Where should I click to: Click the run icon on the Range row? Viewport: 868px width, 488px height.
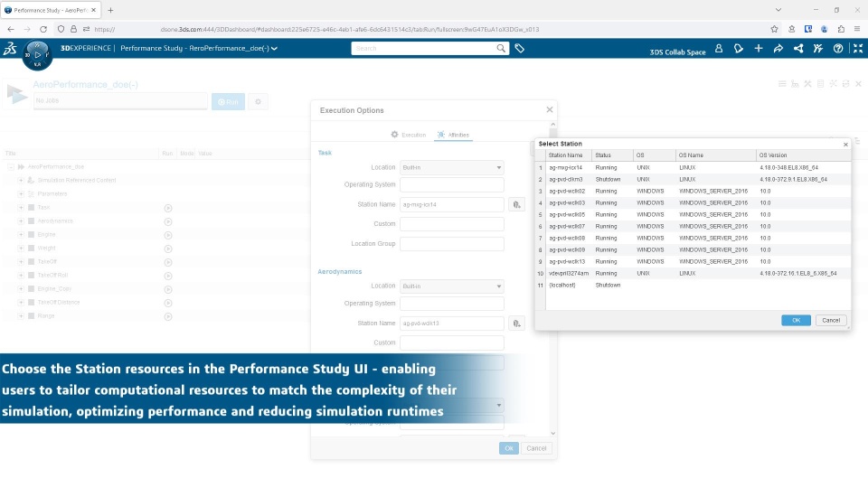(x=168, y=316)
